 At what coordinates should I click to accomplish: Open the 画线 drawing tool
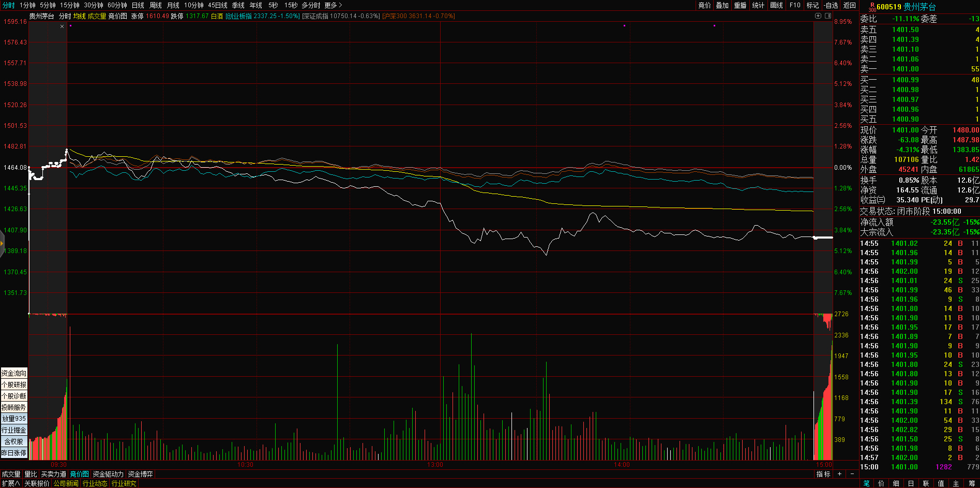coord(776,5)
